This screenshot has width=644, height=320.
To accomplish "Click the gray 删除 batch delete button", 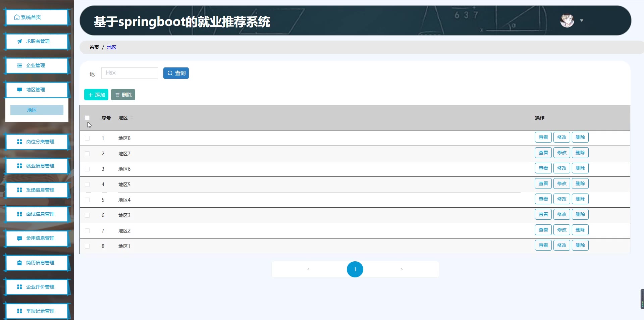I will (x=123, y=95).
